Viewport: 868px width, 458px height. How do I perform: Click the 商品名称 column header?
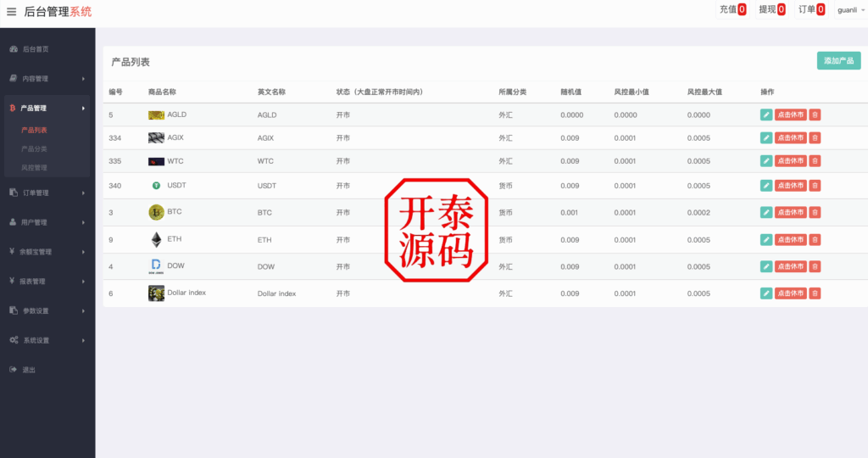pyautogui.click(x=162, y=92)
